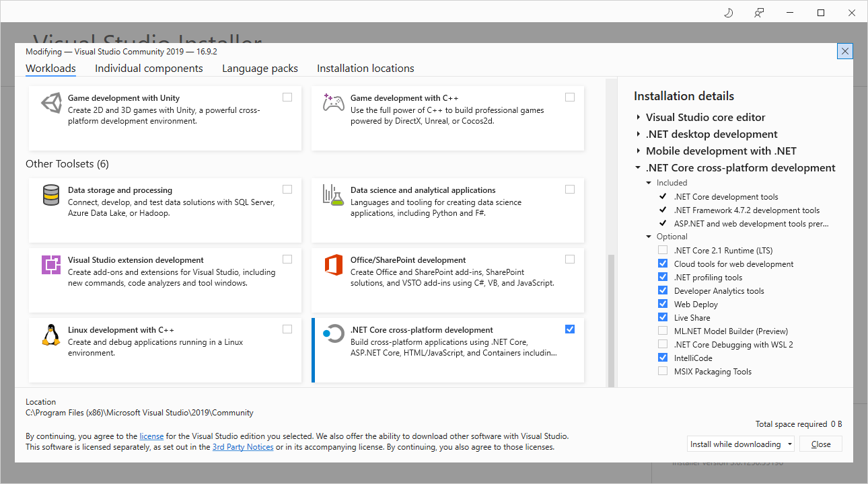Click the Linux penguin icon
This screenshot has height=484, width=868.
(x=51, y=335)
